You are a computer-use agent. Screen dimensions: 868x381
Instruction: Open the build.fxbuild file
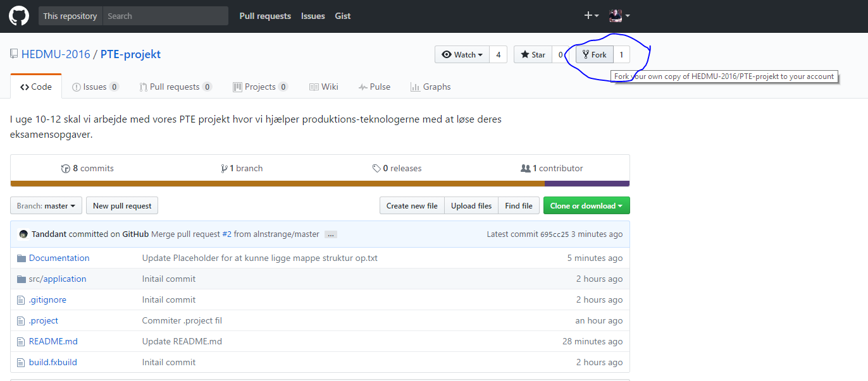coord(53,362)
